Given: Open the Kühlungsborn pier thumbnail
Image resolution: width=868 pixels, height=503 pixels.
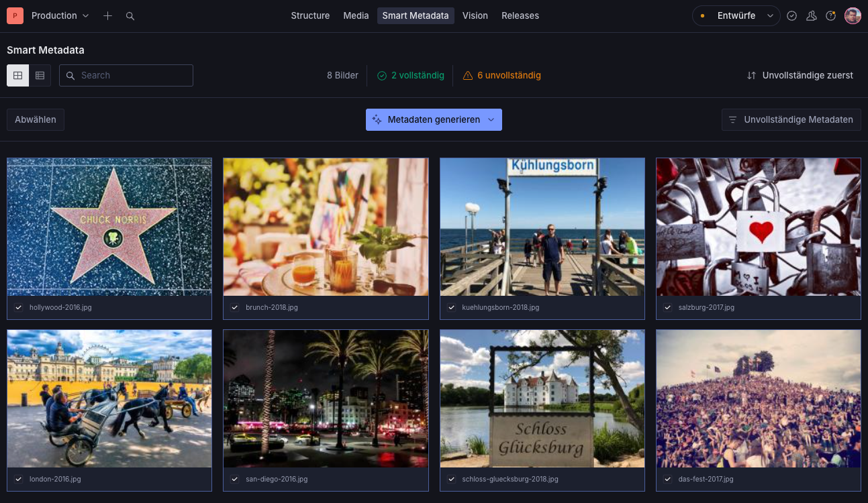Looking at the screenshot, I should point(542,227).
